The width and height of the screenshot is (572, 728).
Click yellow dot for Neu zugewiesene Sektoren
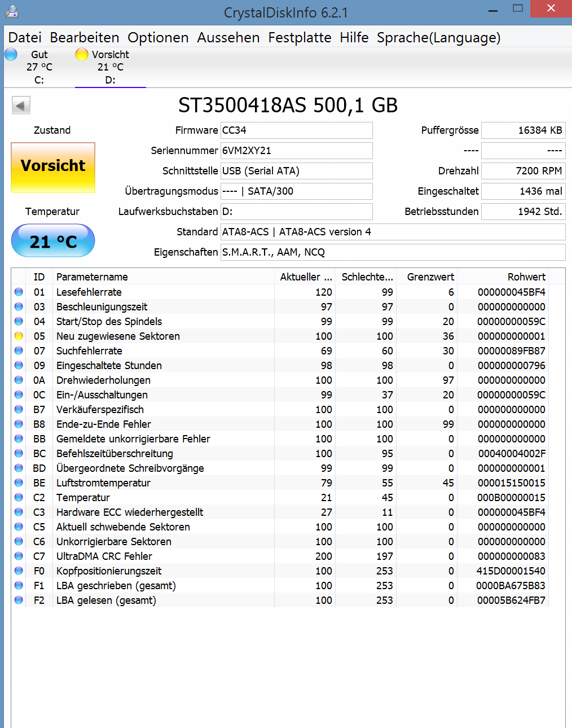click(x=19, y=336)
